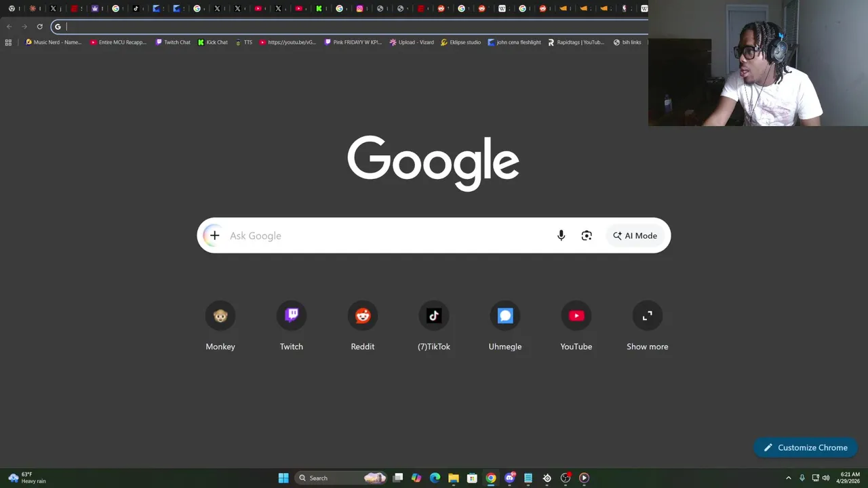868x488 pixels.
Task: Open AI Mode in search box
Action: [635, 236]
